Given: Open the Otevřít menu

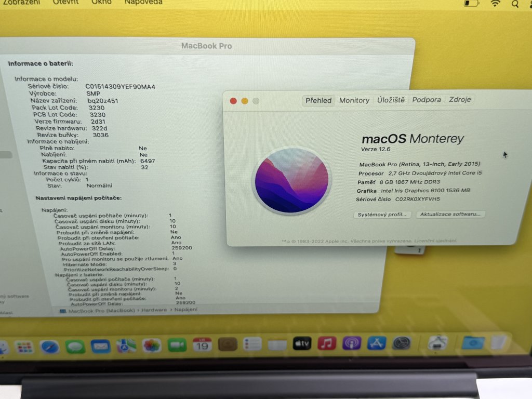Looking at the screenshot, I should pos(65,2).
